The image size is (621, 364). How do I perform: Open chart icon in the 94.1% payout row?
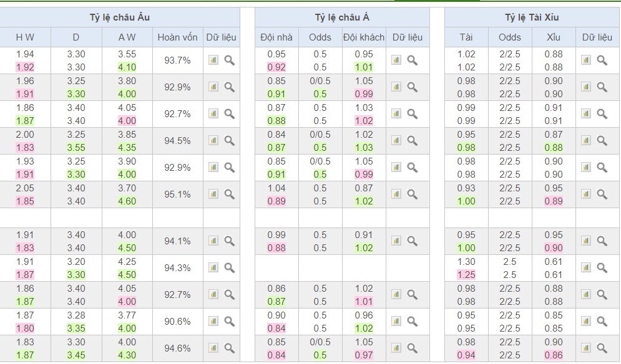tap(213, 241)
